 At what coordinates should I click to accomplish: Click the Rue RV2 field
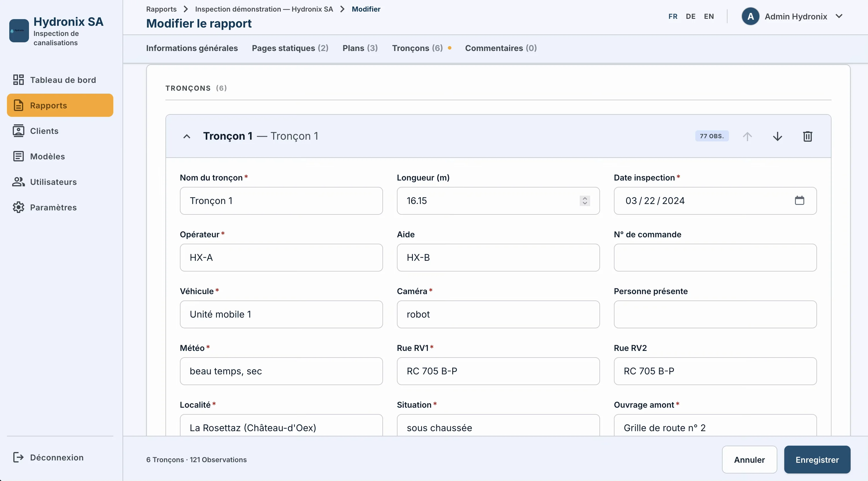pyautogui.click(x=715, y=371)
